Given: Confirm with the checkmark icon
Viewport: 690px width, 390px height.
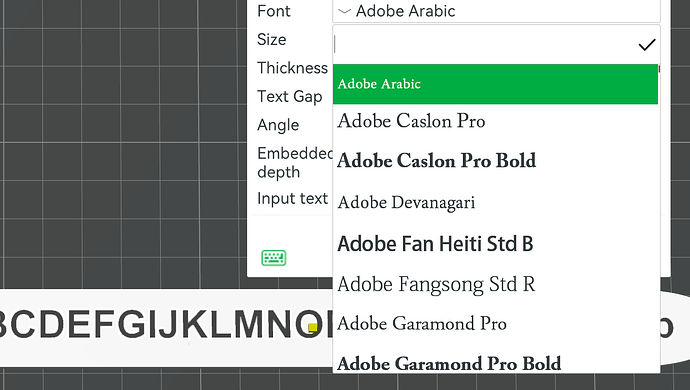Looking at the screenshot, I should [x=647, y=44].
